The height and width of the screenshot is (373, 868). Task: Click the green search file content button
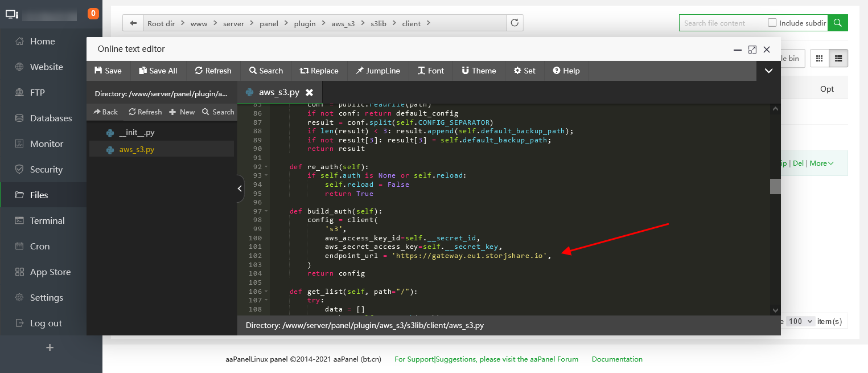point(837,23)
